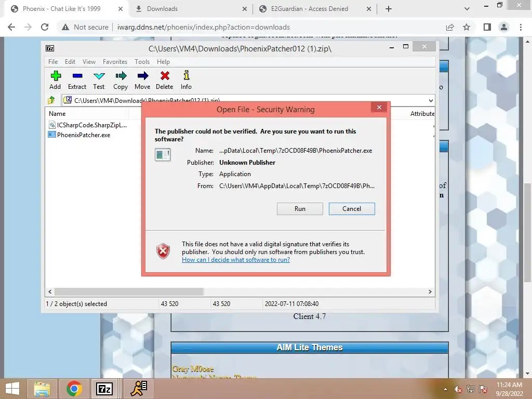The height and width of the screenshot is (399, 532).
Task: Show hidden system tray icons
Action: (445, 390)
